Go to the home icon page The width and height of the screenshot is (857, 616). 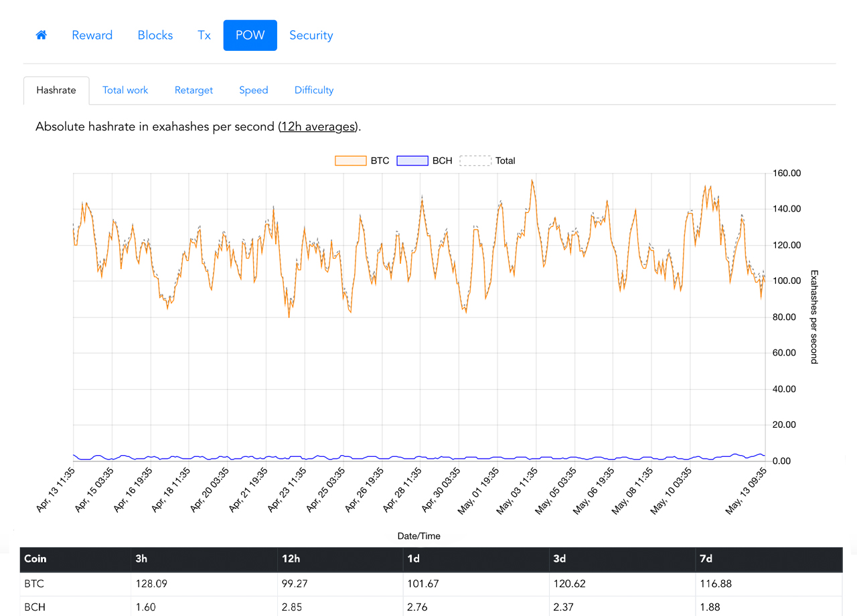click(41, 35)
